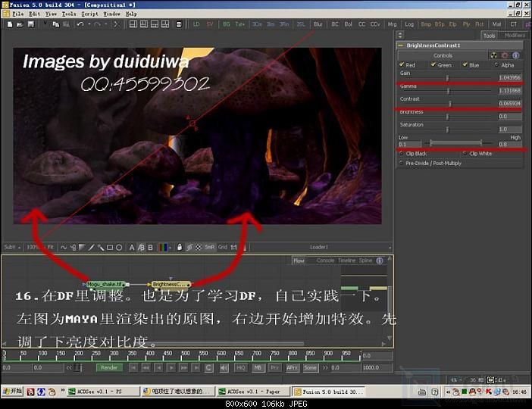
Task: Enable the Alpha channel checkbox
Action: point(496,64)
